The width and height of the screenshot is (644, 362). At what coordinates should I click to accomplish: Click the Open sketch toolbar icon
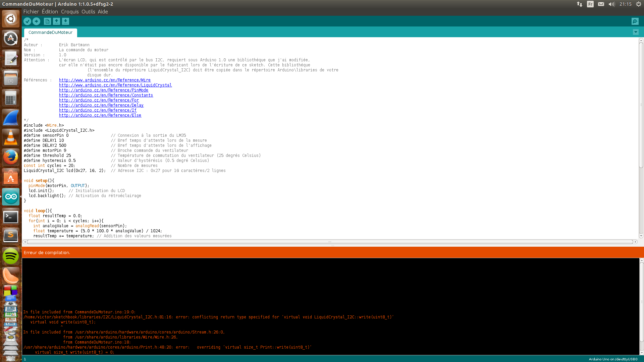click(x=56, y=21)
